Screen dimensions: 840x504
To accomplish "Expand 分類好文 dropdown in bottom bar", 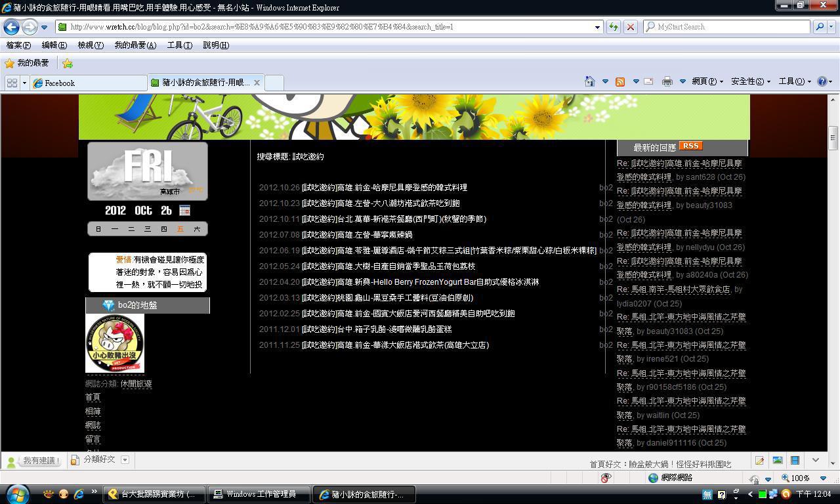I will pyautogui.click(x=125, y=460).
